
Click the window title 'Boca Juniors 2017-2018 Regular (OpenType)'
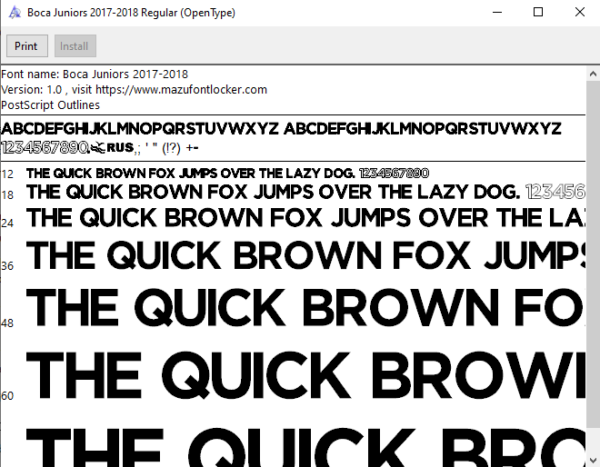[131, 12]
